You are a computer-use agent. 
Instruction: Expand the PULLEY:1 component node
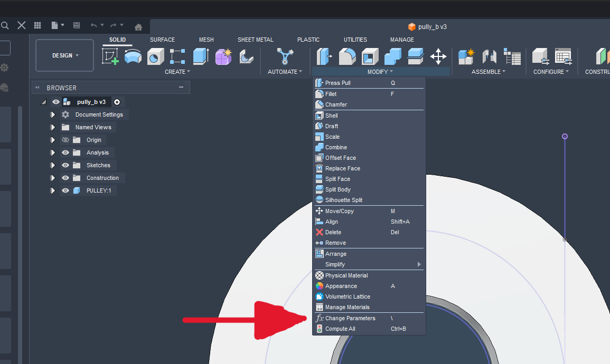coord(52,190)
